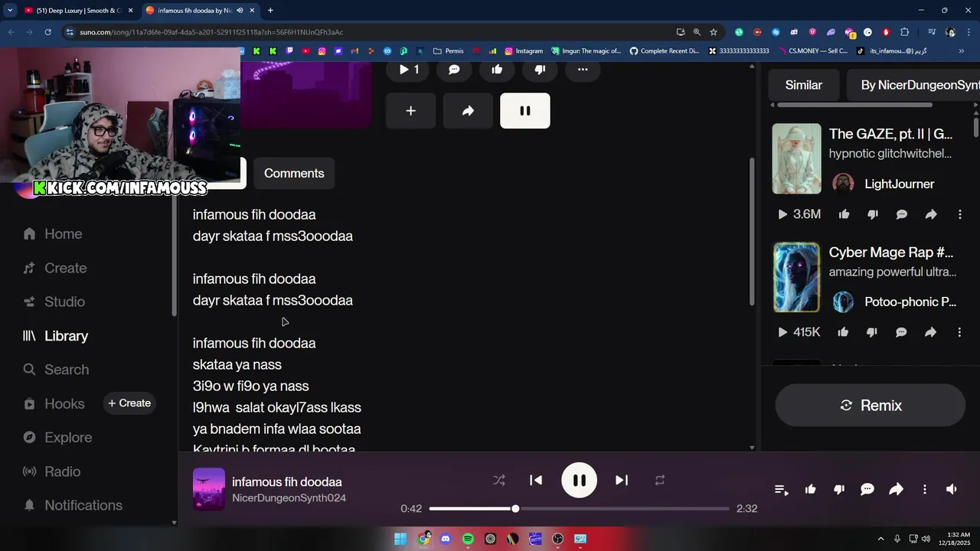
Task: Pause playback in the bottom player bar
Action: click(x=580, y=481)
